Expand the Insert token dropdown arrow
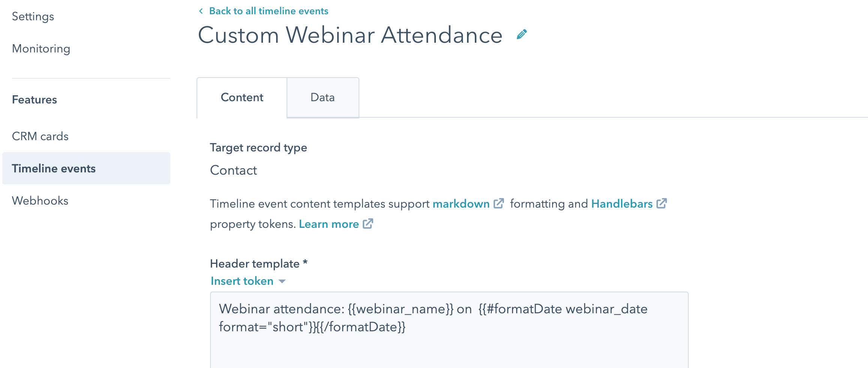868x368 pixels. pyautogui.click(x=282, y=281)
